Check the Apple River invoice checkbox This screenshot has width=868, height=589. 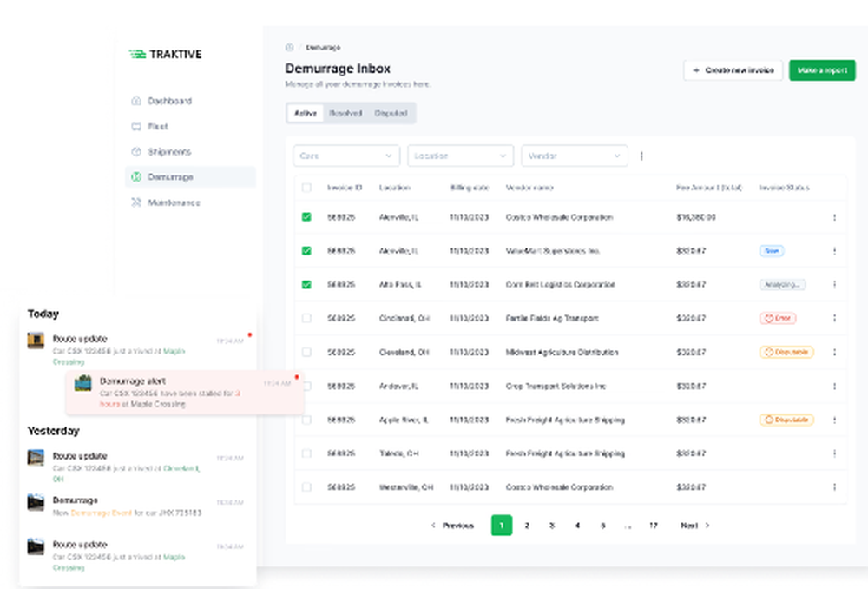click(306, 420)
